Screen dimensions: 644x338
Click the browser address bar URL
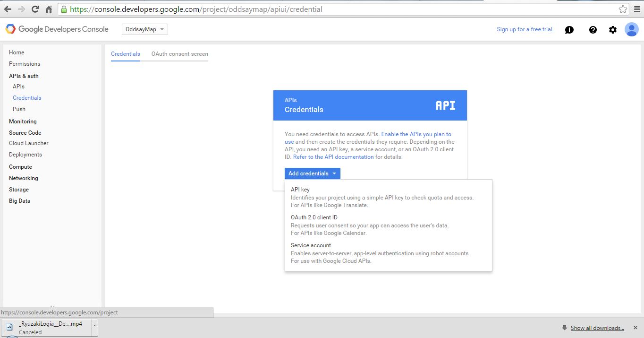click(196, 9)
